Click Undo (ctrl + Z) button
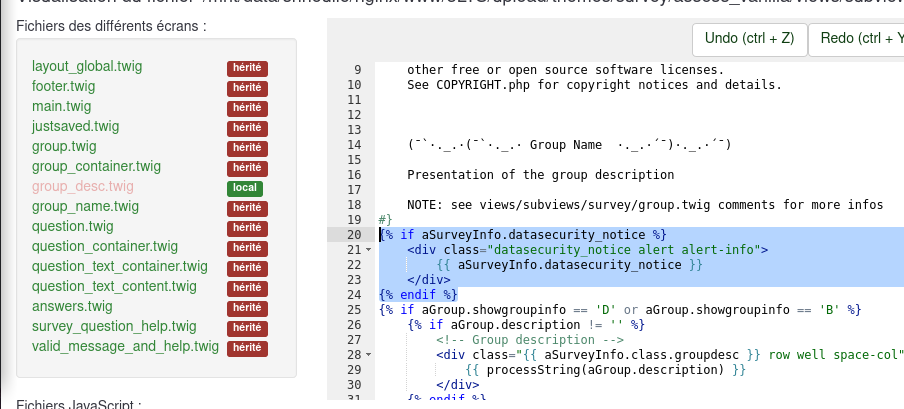Viewport: 904px width, 409px height. tap(749, 39)
